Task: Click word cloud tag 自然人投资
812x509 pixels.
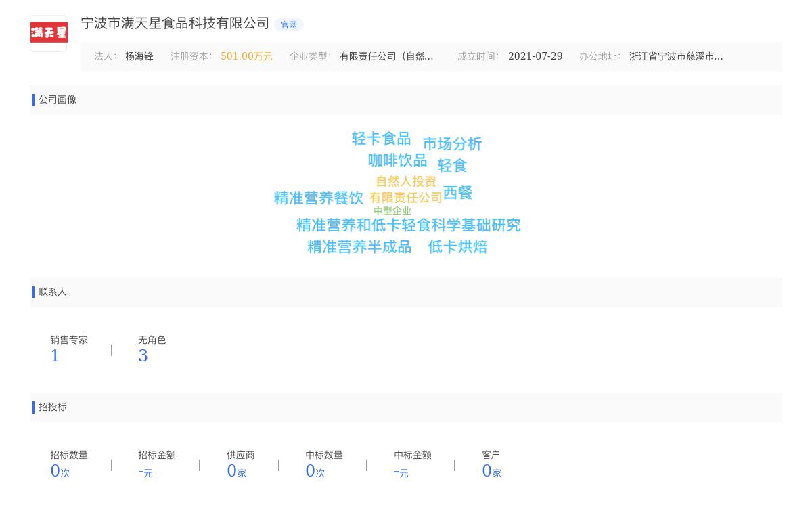Action: 406,181
